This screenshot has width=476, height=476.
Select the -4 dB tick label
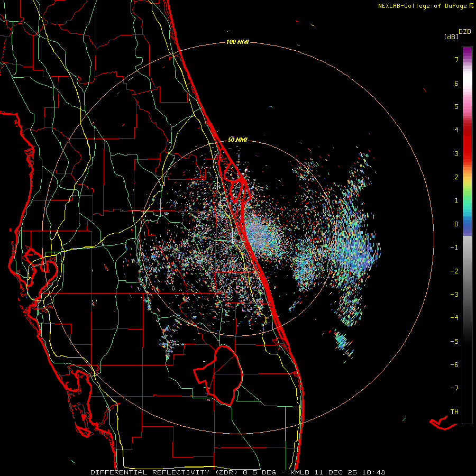(x=454, y=317)
